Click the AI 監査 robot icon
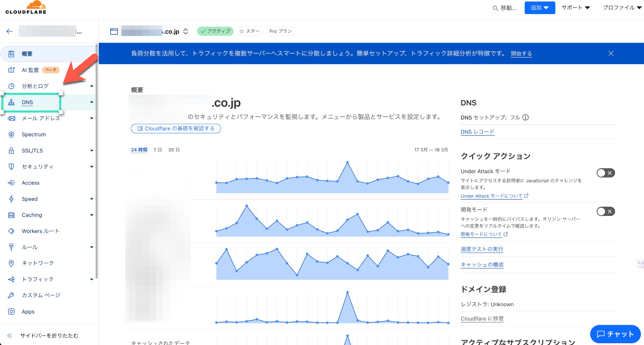Viewport: 644px width, 345px height. tap(11, 70)
